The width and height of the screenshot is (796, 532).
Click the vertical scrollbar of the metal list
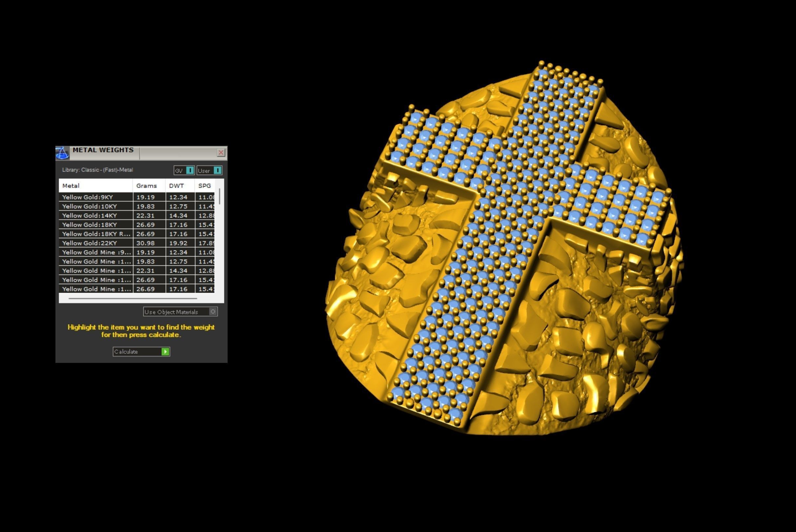220,197
